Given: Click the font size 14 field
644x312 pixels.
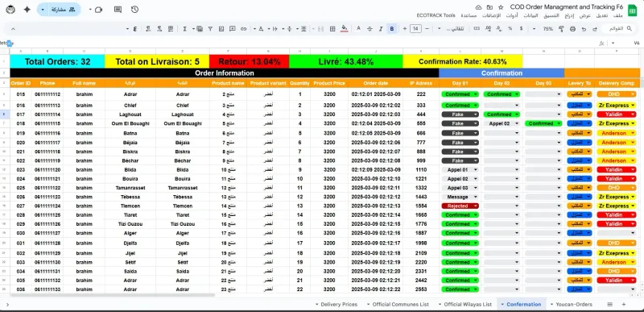Looking at the screenshot, I should coord(415,29).
